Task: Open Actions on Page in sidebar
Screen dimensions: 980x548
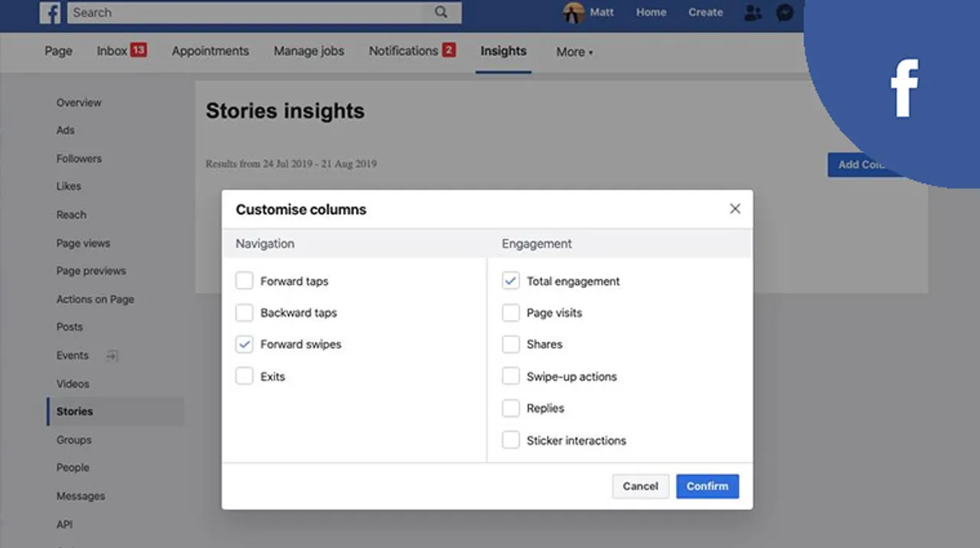Action: 95,299
